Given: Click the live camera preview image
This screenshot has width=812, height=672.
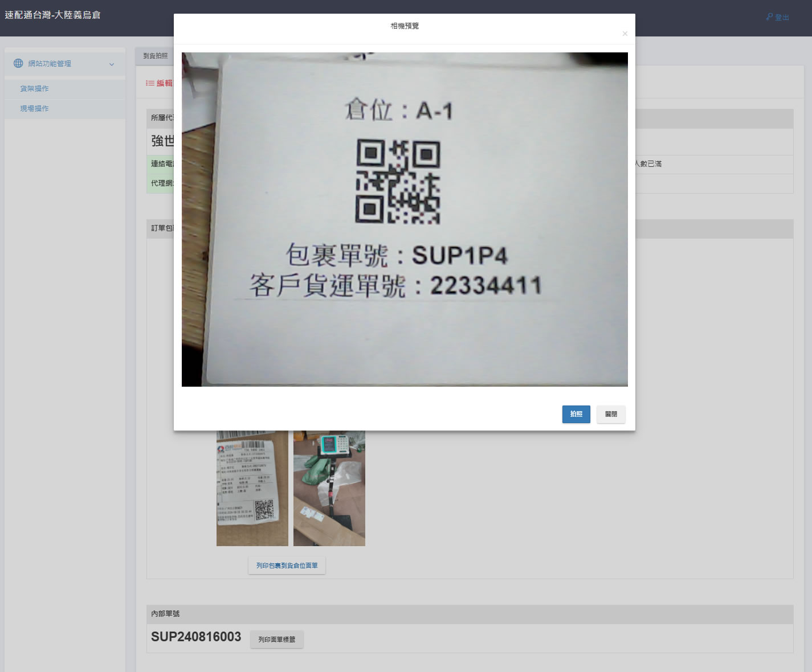Looking at the screenshot, I should [x=404, y=219].
